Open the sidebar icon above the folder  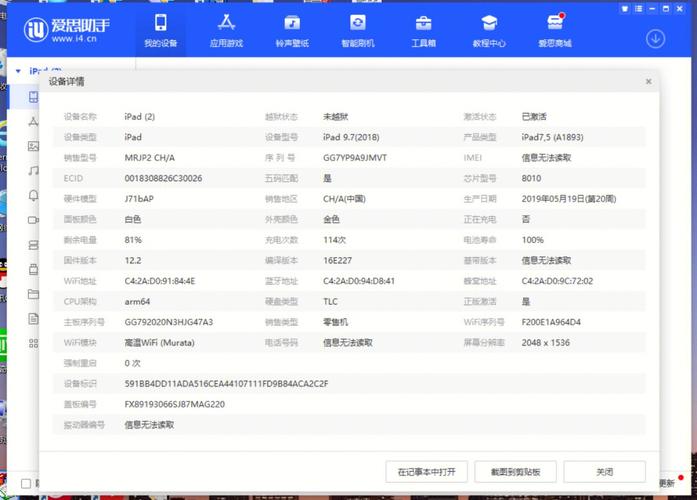pos(33,269)
